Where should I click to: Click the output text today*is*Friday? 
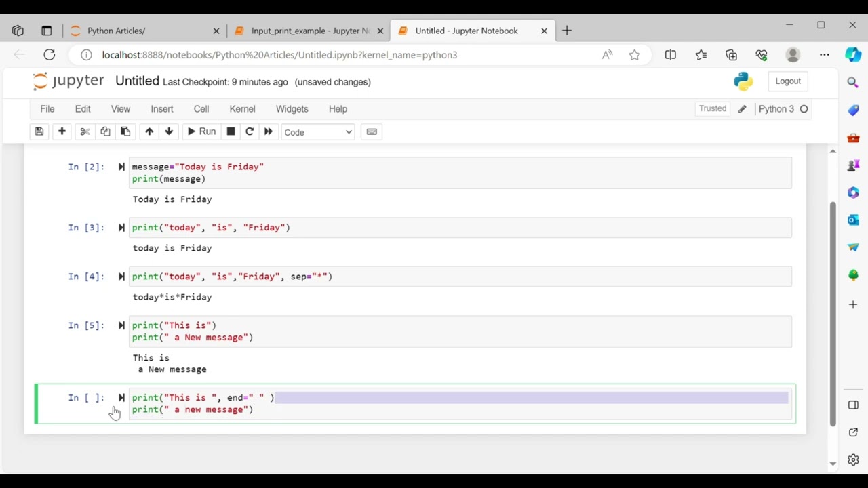click(172, 297)
